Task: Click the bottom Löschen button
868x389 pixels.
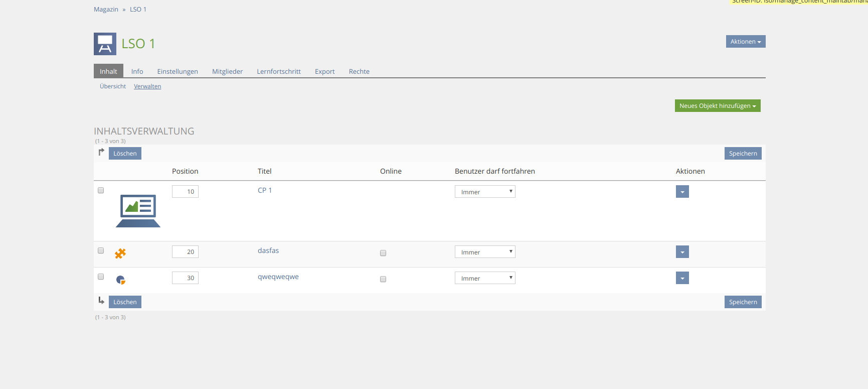Action: click(x=125, y=302)
